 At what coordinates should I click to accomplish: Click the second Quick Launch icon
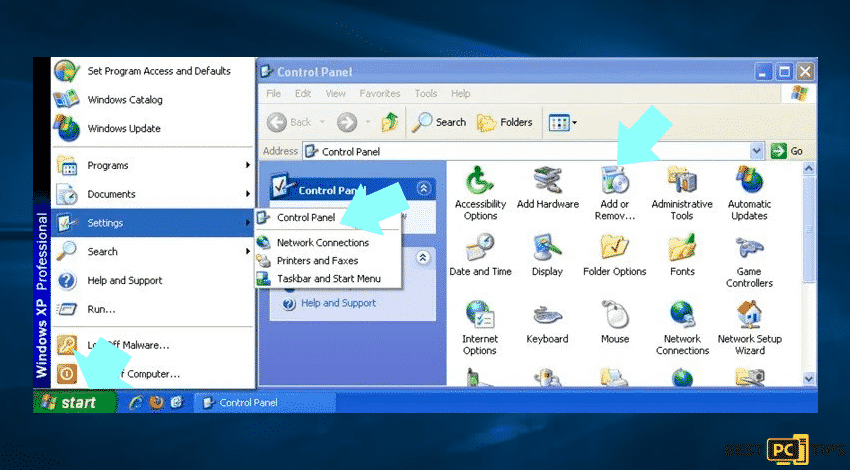coord(157,402)
